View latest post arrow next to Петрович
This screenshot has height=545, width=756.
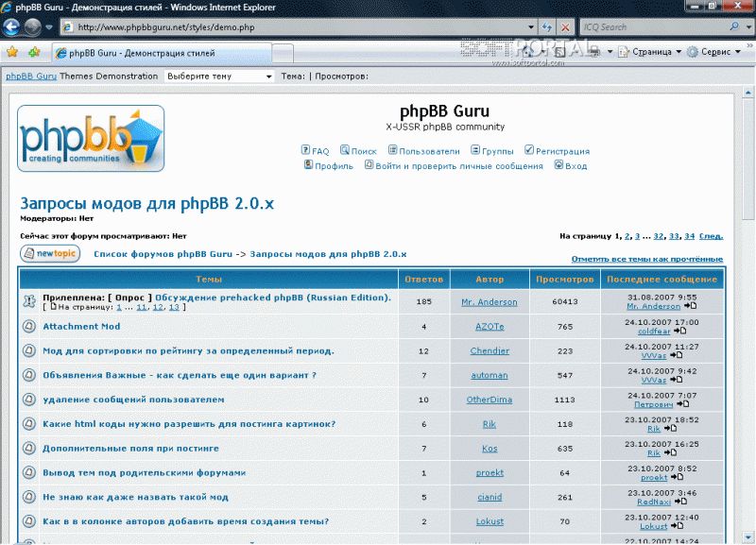coord(682,404)
